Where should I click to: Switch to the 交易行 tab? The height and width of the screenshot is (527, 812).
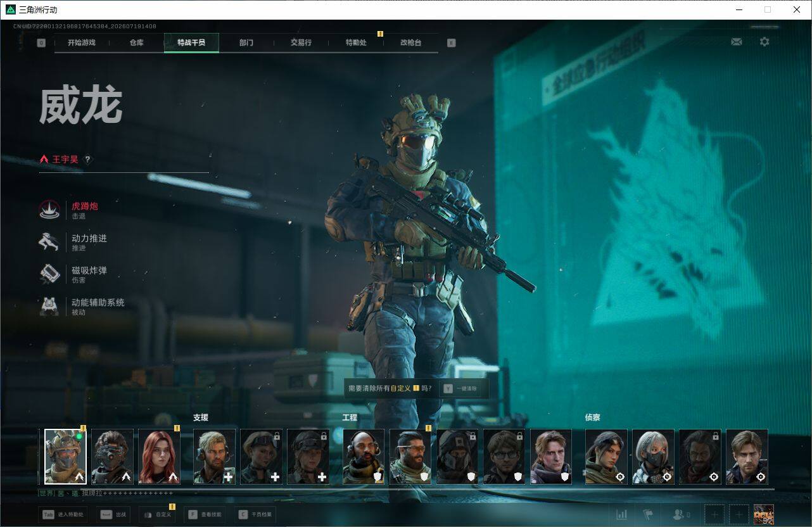click(301, 42)
